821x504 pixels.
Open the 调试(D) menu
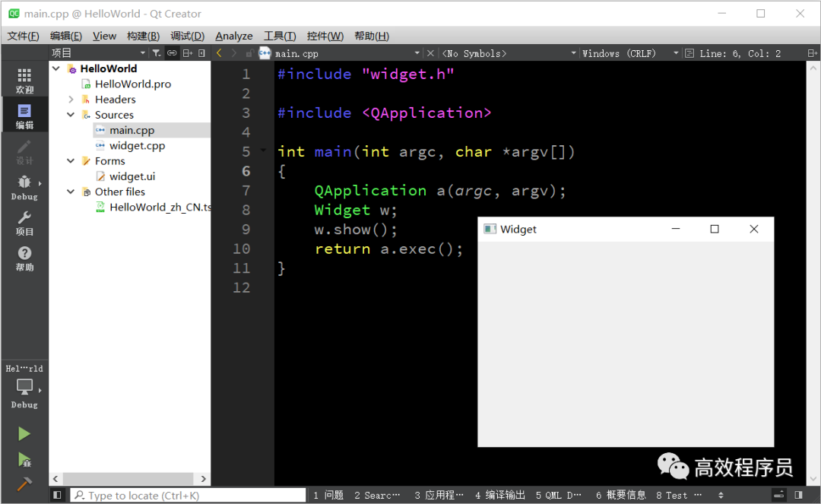(188, 36)
